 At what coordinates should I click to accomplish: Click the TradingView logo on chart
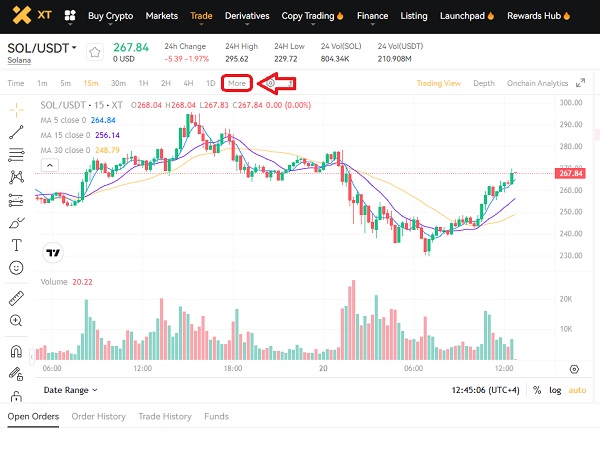coord(53,253)
